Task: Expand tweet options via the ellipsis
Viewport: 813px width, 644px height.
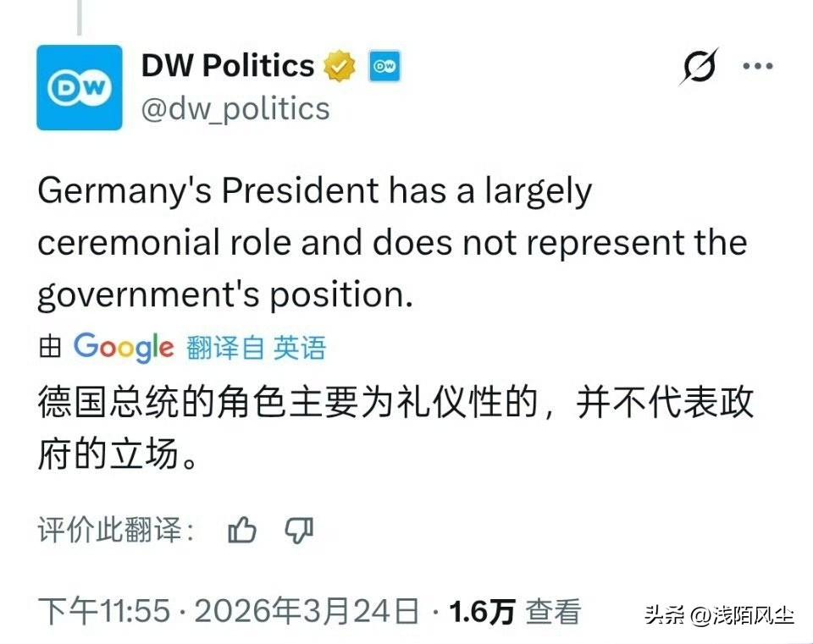Action: coord(758,64)
